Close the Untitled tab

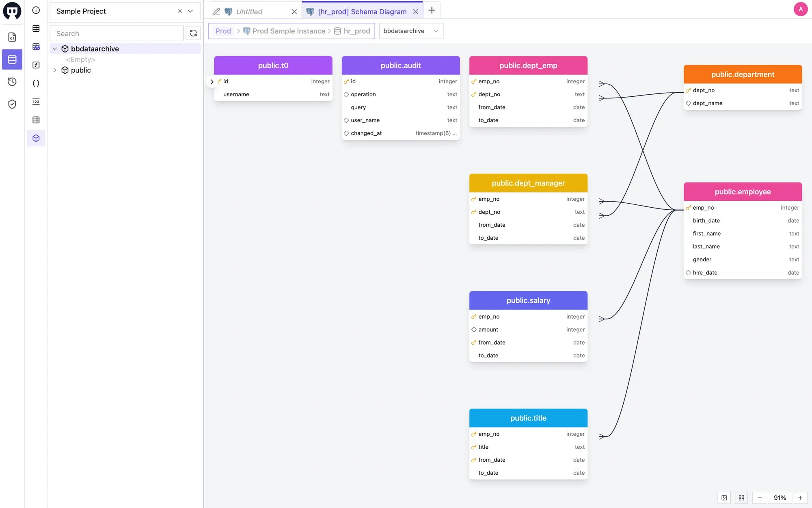[x=294, y=12]
